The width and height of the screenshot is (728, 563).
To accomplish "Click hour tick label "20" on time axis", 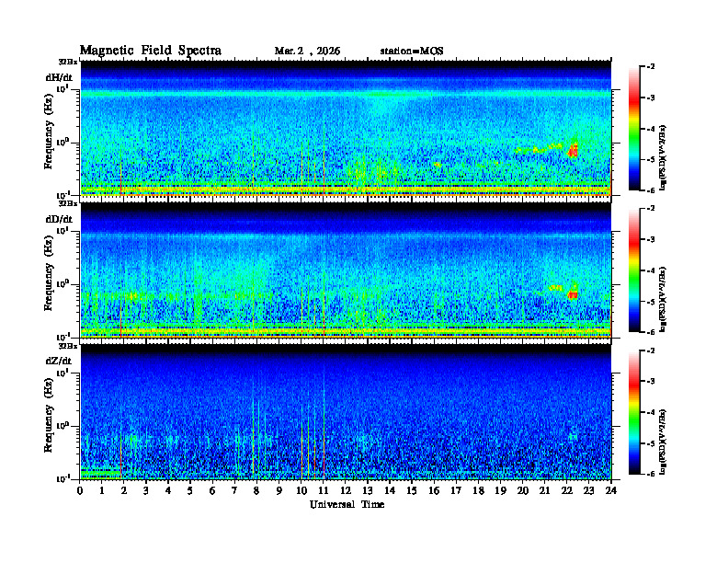I will click(x=523, y=491).
